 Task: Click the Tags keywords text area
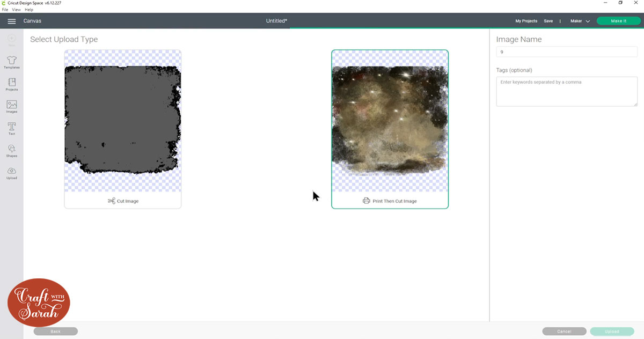click(x=567, y=91)
